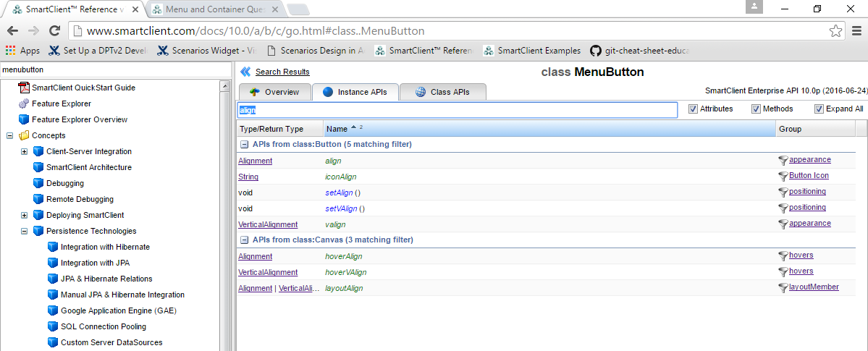Click the Group column header
The image size is (868, 351).
click(815, 129)
